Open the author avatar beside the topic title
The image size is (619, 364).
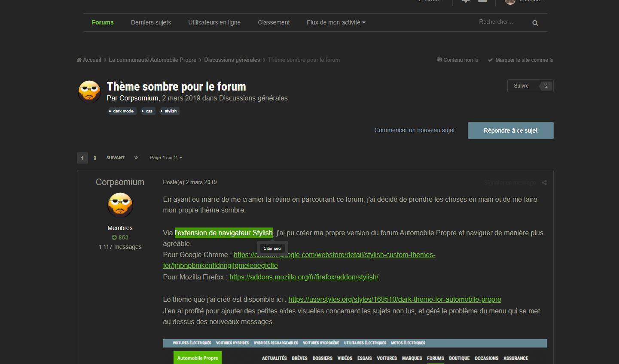tap(89, 91)
